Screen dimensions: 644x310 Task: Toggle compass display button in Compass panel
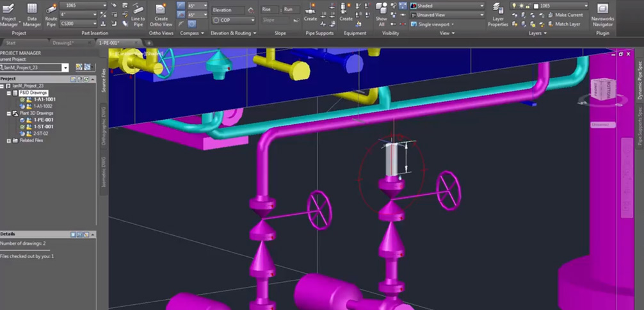click(x=192, y=24)
